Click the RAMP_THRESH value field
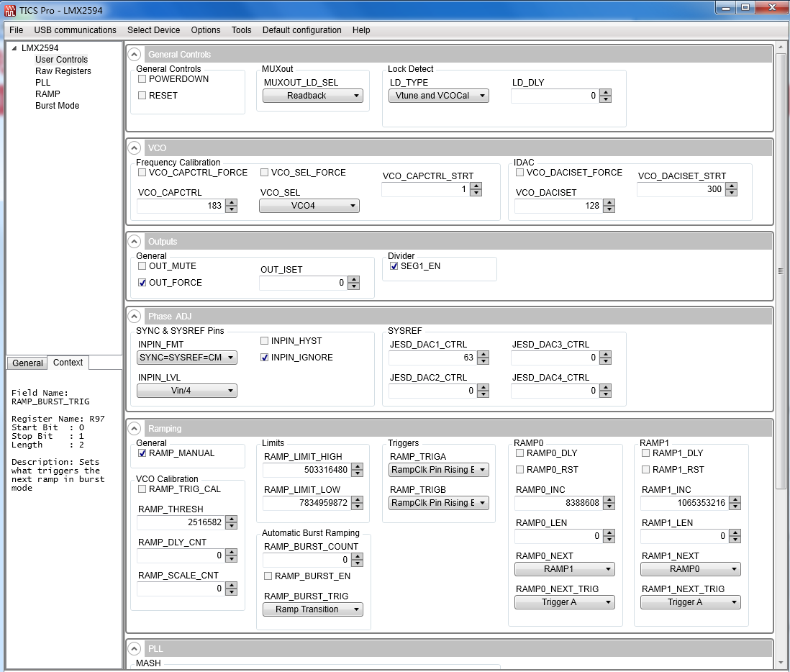 [181, 522]
